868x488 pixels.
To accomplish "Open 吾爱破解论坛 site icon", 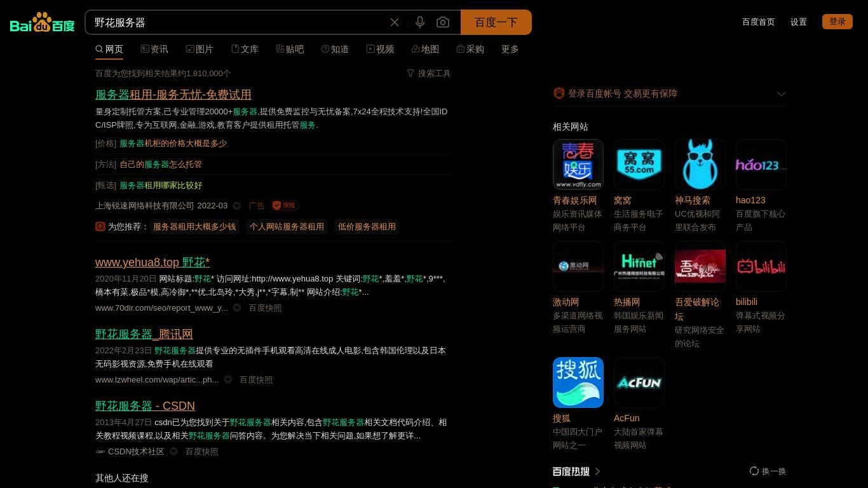I will (x=700, y=266).
